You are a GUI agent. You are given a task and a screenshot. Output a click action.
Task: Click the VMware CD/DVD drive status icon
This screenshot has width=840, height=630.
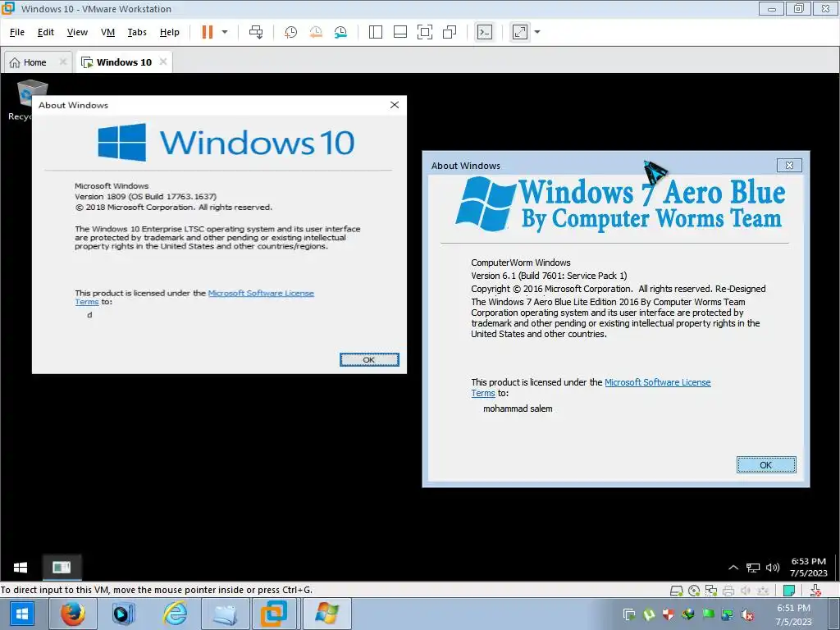tap(694, 591)
